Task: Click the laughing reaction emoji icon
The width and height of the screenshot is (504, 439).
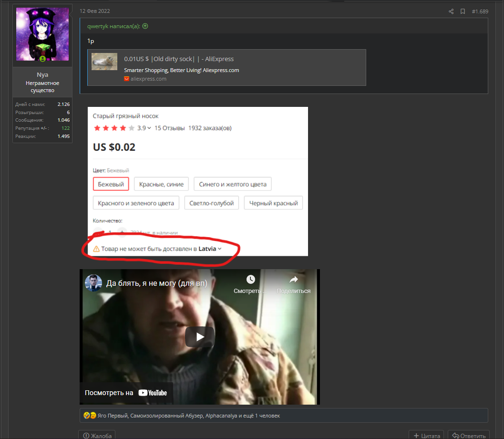Action: coord(86,415)
